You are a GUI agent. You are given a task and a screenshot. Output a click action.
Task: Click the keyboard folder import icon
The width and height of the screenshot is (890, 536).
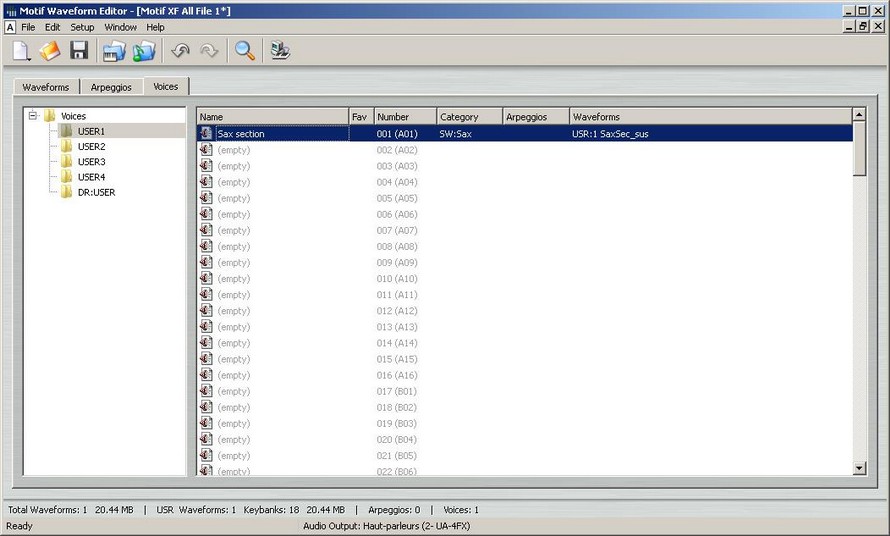point(114,51)
